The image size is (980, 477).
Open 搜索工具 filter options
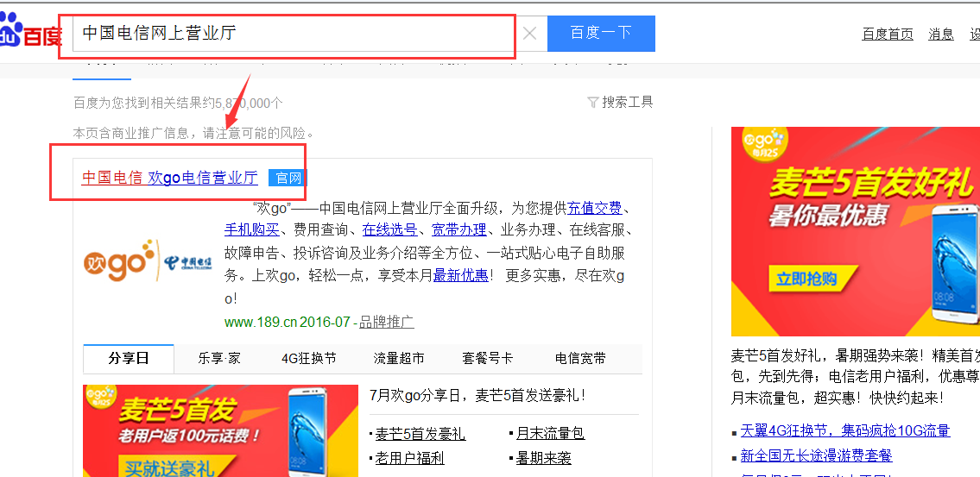[627, 102]
